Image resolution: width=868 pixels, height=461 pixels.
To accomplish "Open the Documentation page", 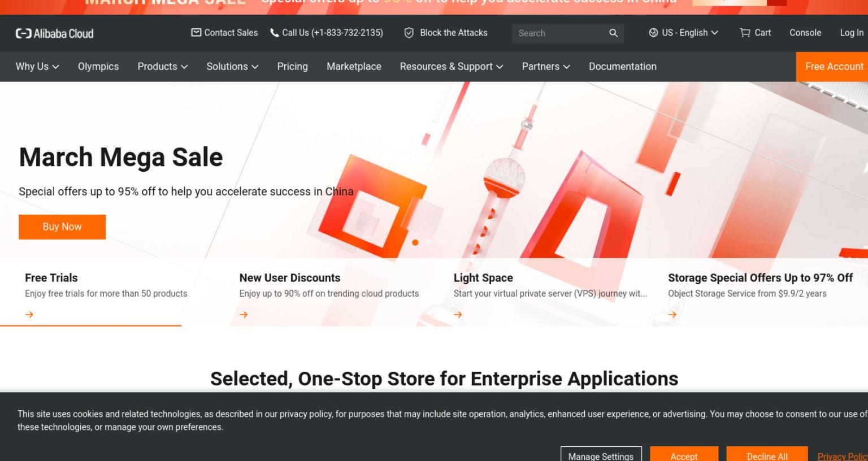I will click(623, 67).
